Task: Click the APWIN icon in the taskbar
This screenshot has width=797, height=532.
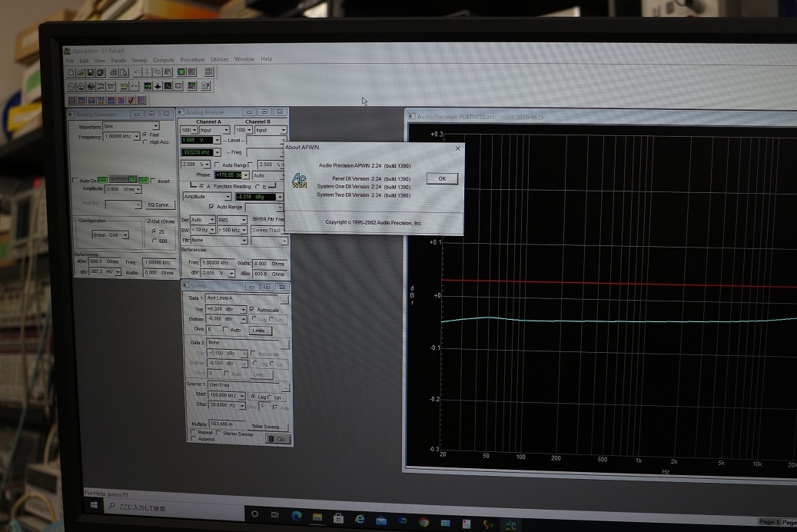Action: tap(511, 525)
